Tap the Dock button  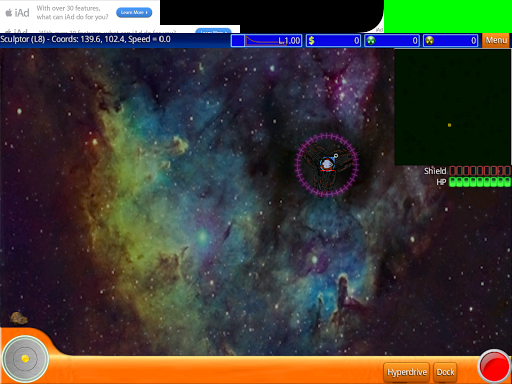click(x=445, y=372)
